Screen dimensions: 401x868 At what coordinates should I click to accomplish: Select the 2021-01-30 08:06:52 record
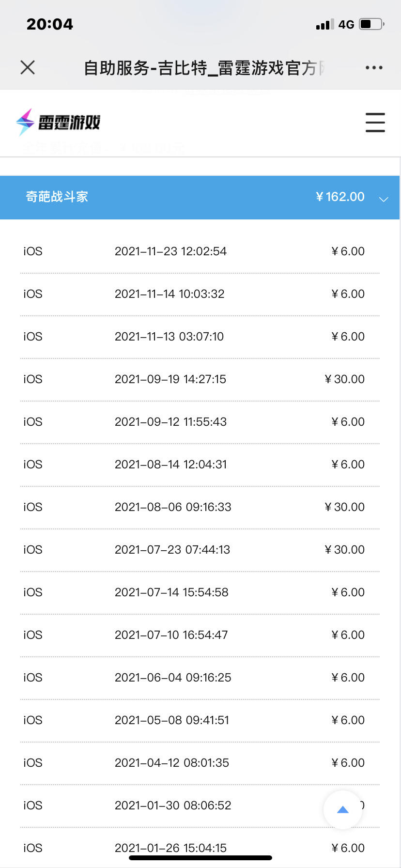[200, 806]
